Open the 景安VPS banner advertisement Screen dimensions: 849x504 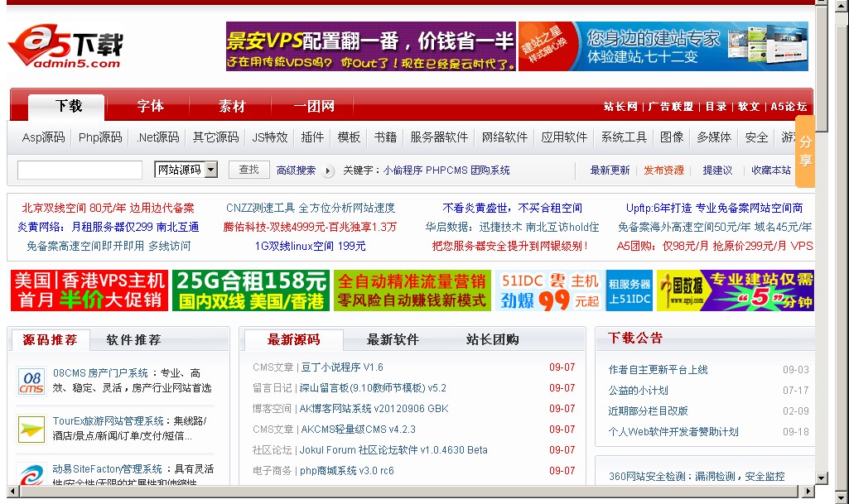coord(371,46)
